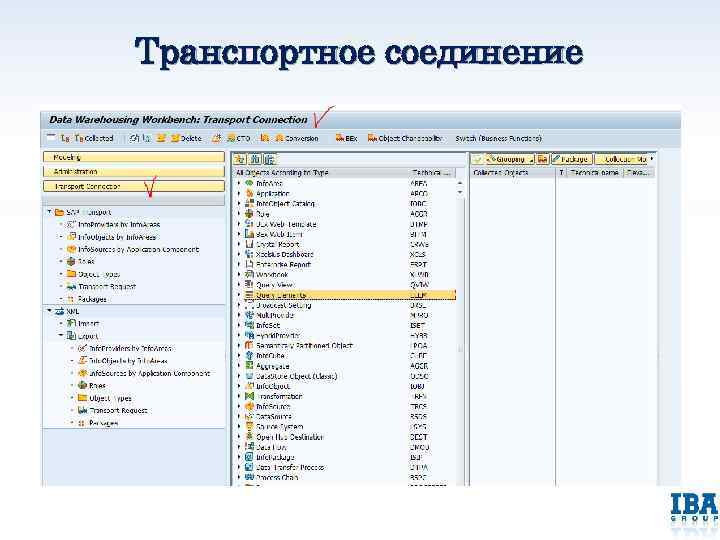
Task: Click the Query View icon
Action: pos(249,285)
